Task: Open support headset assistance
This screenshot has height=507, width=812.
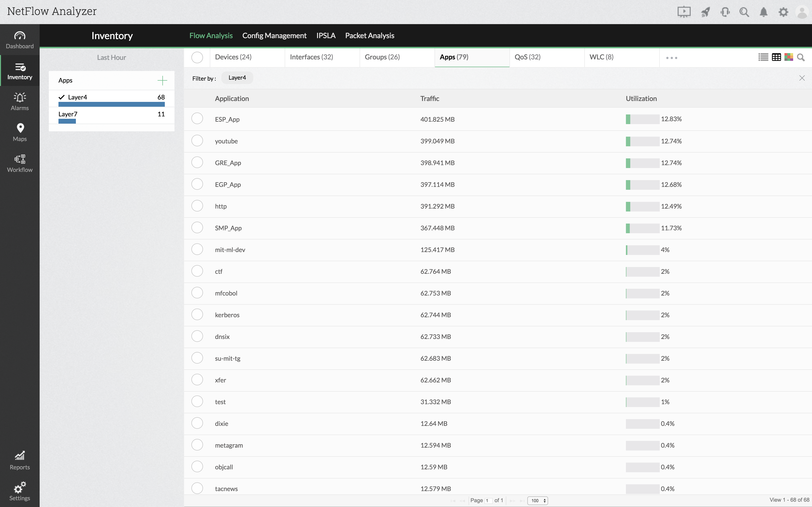Action: click(725, 12)
